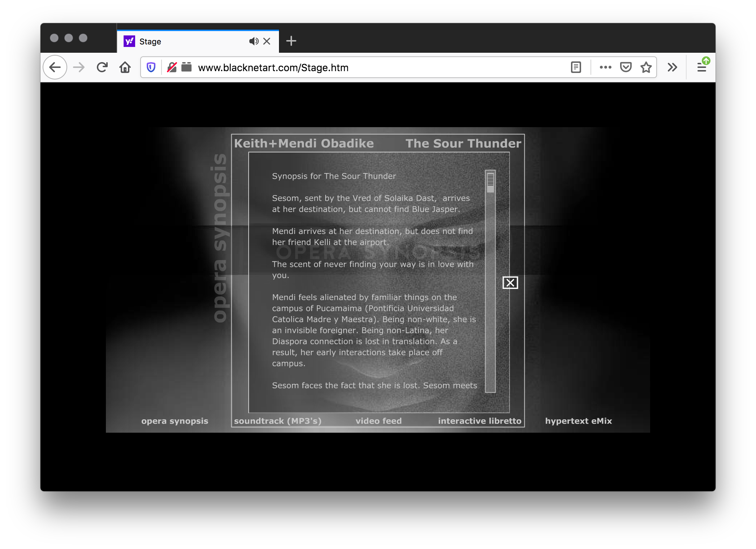Click 'Synopsis for The Sour Thunder' line
This screenshot has width=756, height=549.
pyautogui.click(x=334, y=176)
